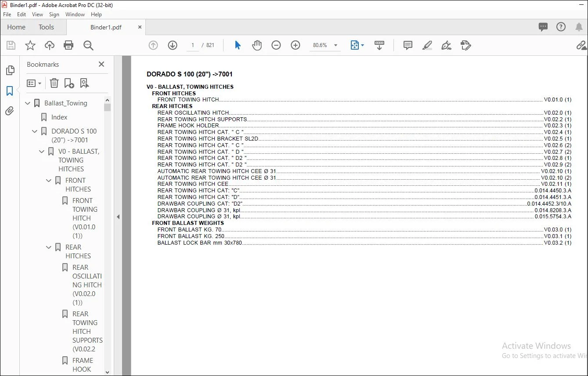Open the Sign document tool

[x=447, y=45]
